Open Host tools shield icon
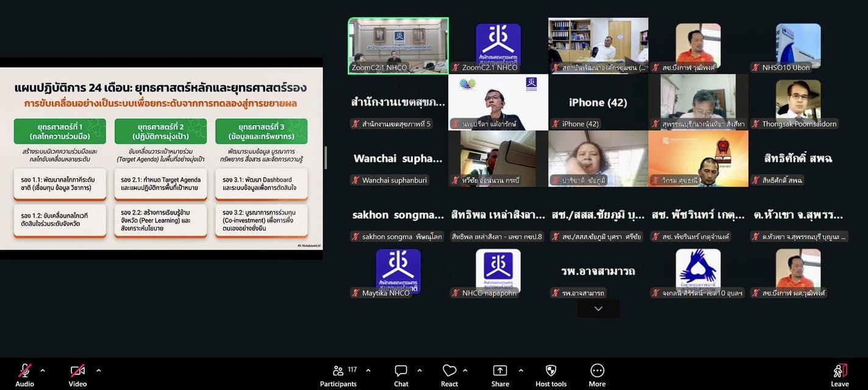 click(551, 370)
